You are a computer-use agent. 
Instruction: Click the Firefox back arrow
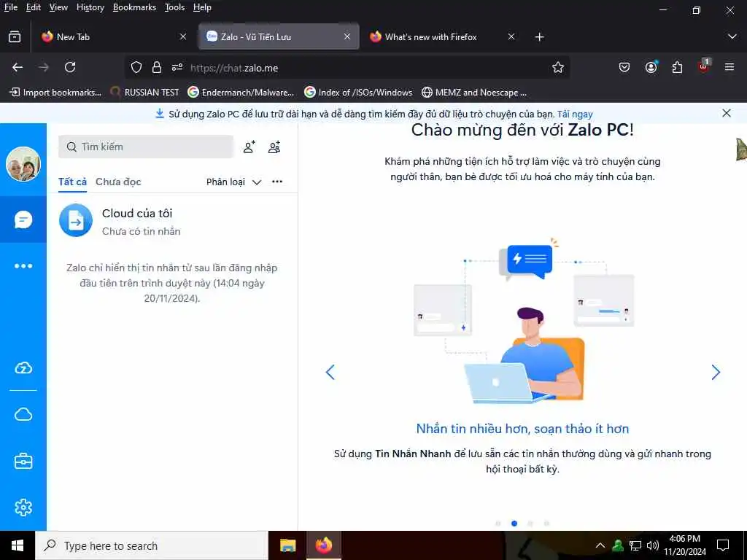point(18,68)
